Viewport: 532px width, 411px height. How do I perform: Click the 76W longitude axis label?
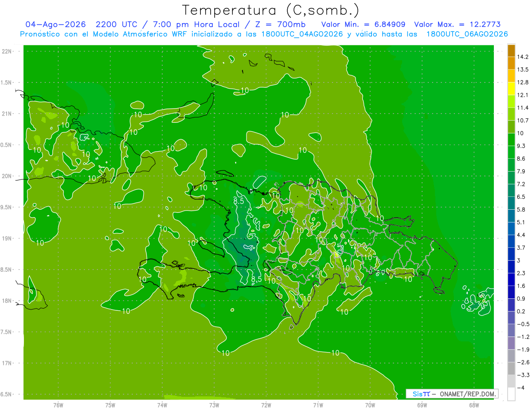point(58,405)
